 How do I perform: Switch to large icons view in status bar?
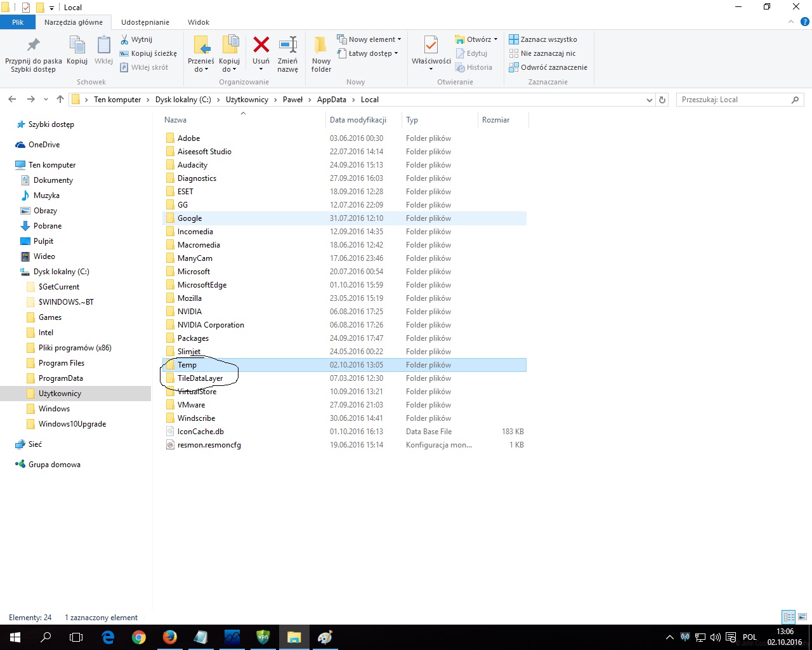(x=802, y=617)
